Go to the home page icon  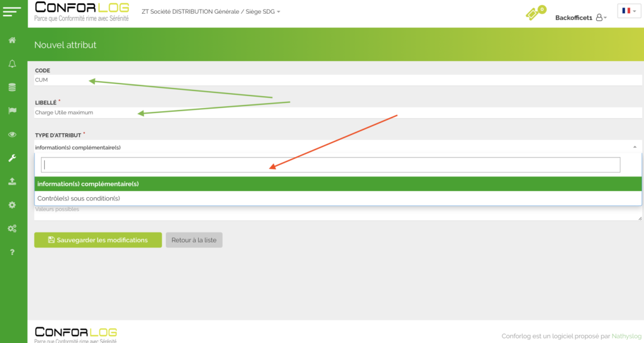coord(12,40)
